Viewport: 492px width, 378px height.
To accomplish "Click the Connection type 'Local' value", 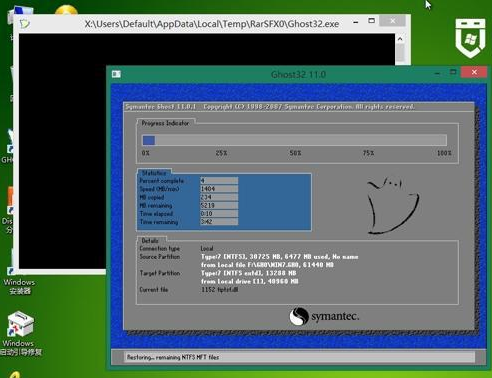I will click(207, 248).
